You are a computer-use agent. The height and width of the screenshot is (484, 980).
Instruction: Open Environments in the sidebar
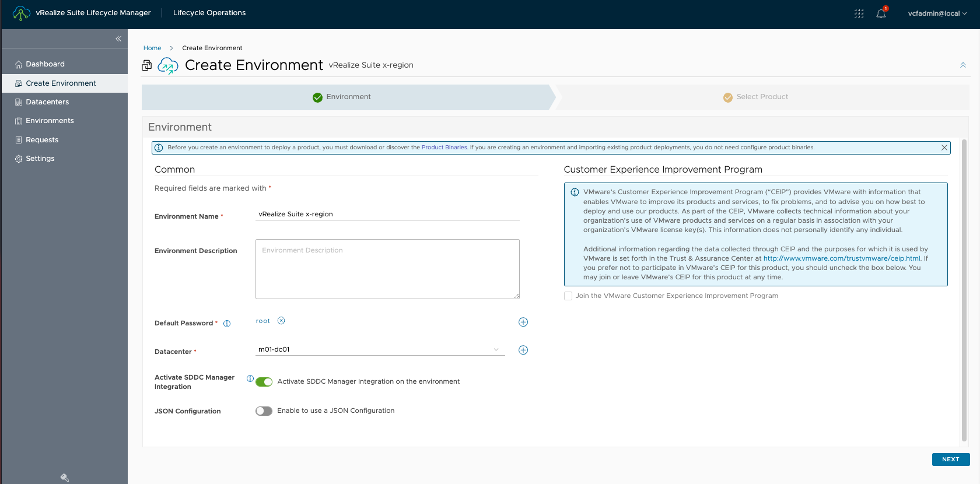(x=65, y=121)
